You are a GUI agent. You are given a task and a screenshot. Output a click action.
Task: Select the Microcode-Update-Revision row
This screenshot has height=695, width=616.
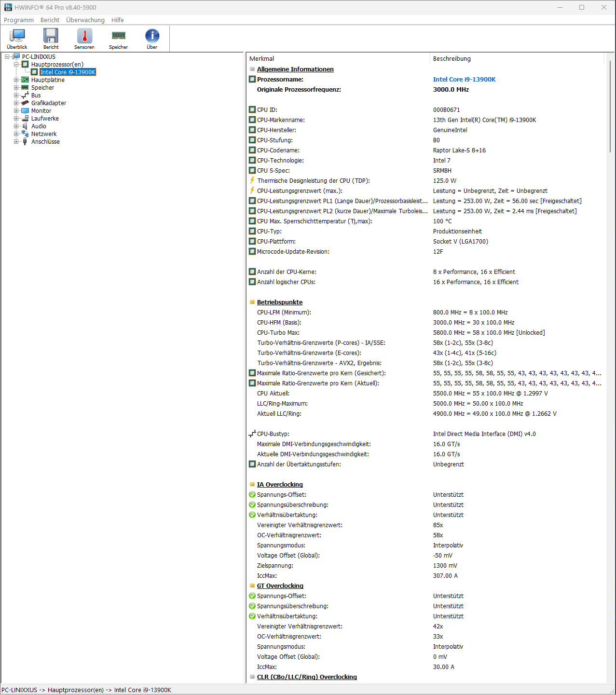[426, 251]
